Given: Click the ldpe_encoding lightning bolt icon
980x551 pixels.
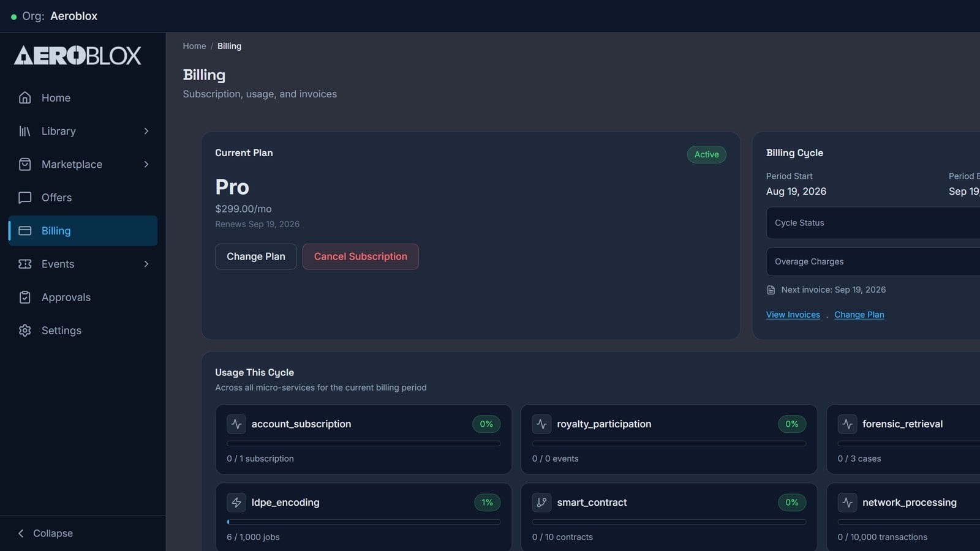Looking at the screenshot, I should [236, 503].
